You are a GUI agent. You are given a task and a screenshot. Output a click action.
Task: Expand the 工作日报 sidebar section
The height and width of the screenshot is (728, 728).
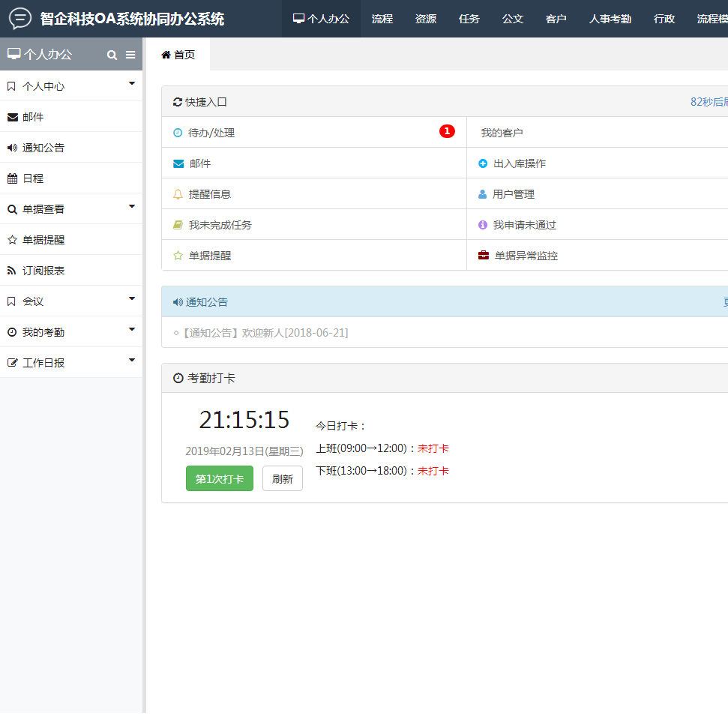132,360
